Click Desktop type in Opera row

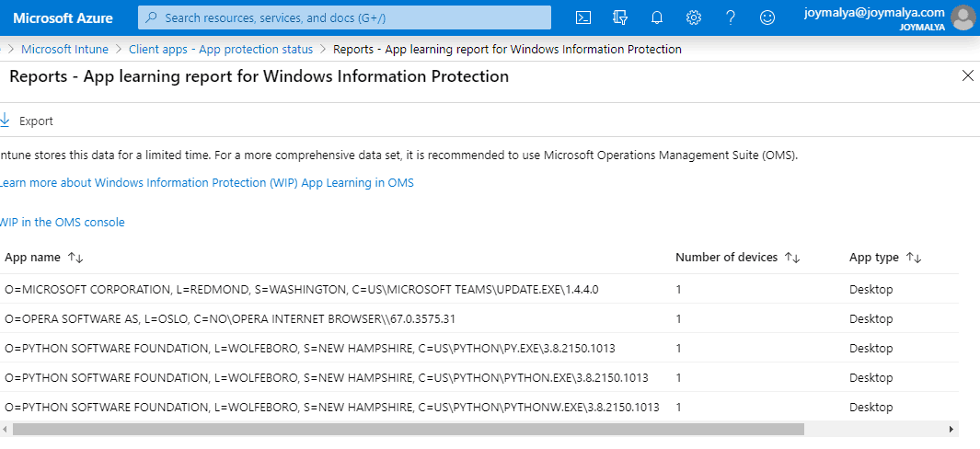click(870, 319)
